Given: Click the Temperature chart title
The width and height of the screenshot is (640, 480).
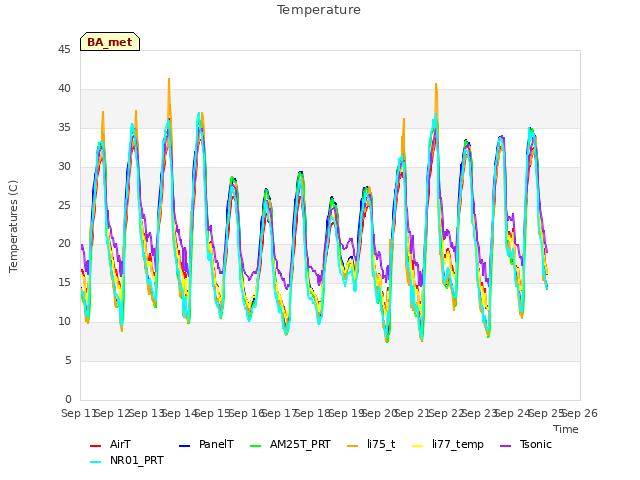Looking at the screenshot, I should point(319,10).
